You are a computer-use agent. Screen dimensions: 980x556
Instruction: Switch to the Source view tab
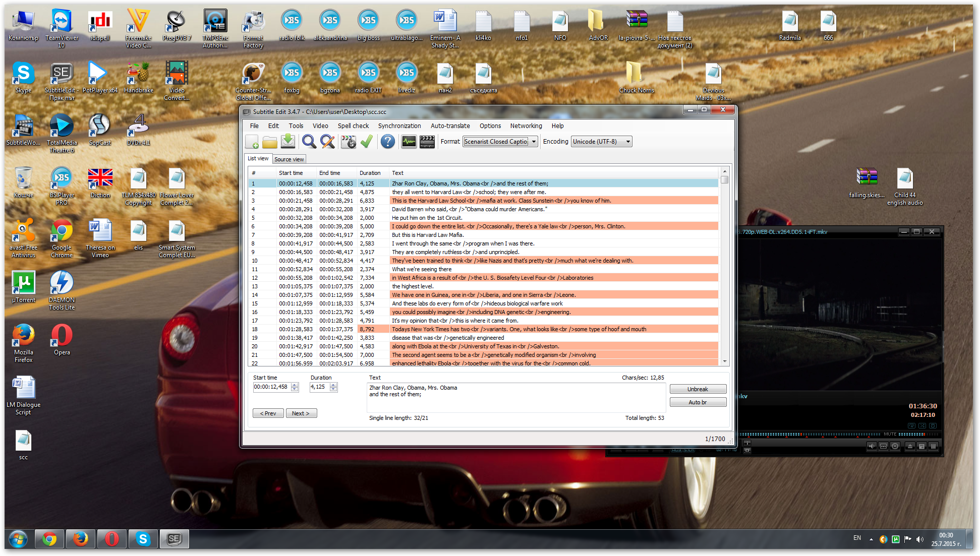289,159
